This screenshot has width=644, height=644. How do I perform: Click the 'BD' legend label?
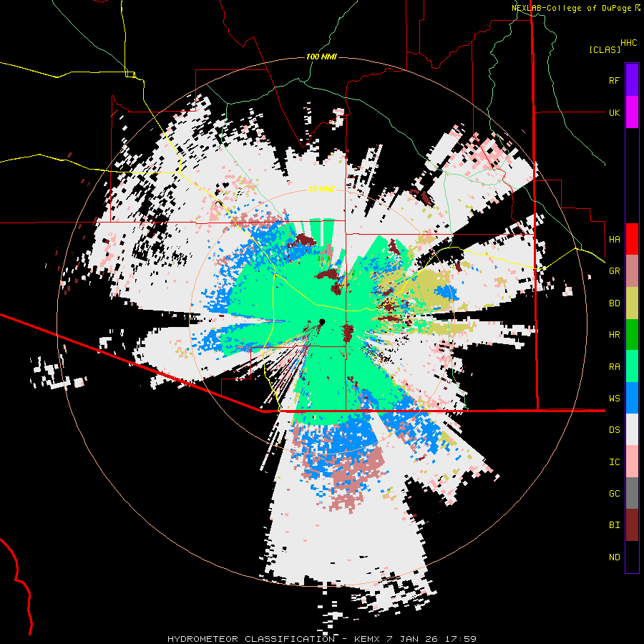click(614, 303)
